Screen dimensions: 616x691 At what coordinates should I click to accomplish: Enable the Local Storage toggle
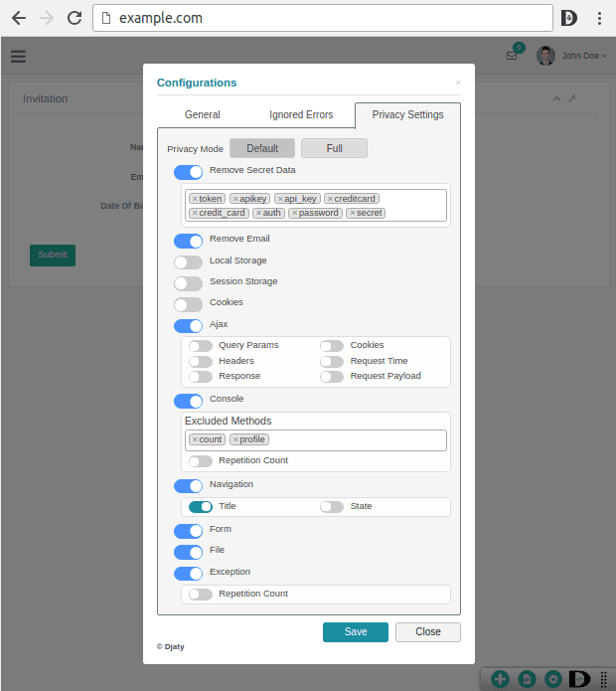188,262
